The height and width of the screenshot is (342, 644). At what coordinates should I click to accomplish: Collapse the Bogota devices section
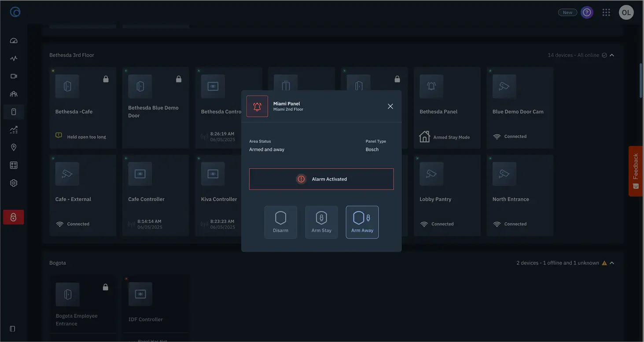tap(612, 263)
